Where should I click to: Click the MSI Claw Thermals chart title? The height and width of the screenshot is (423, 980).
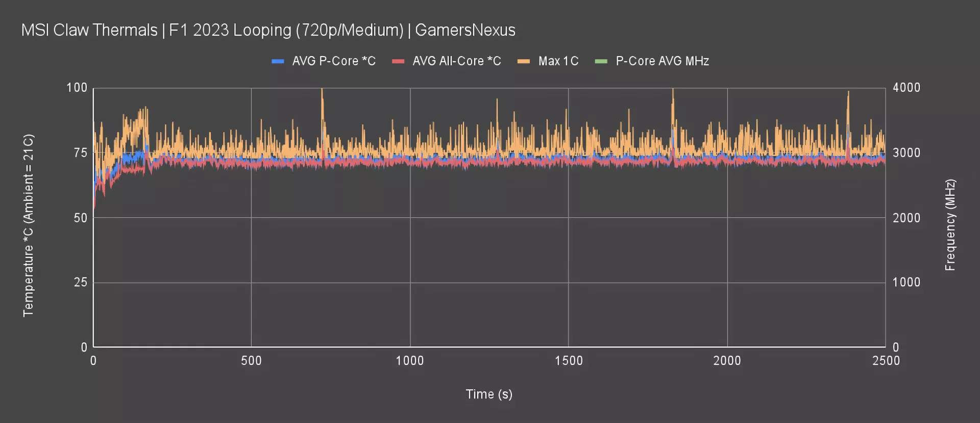pos(268,30)
